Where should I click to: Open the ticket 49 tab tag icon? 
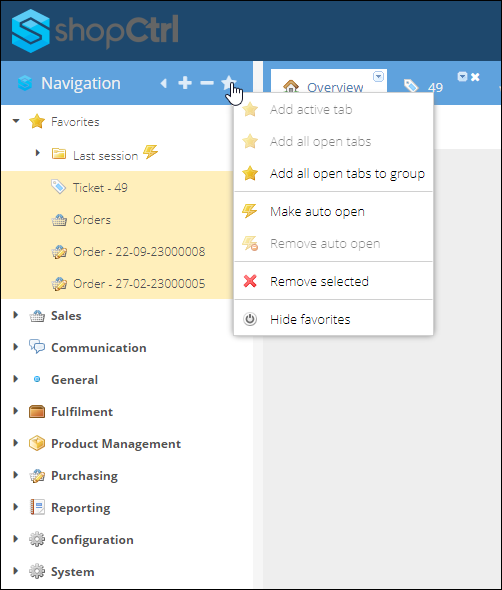tap(411, 86)
